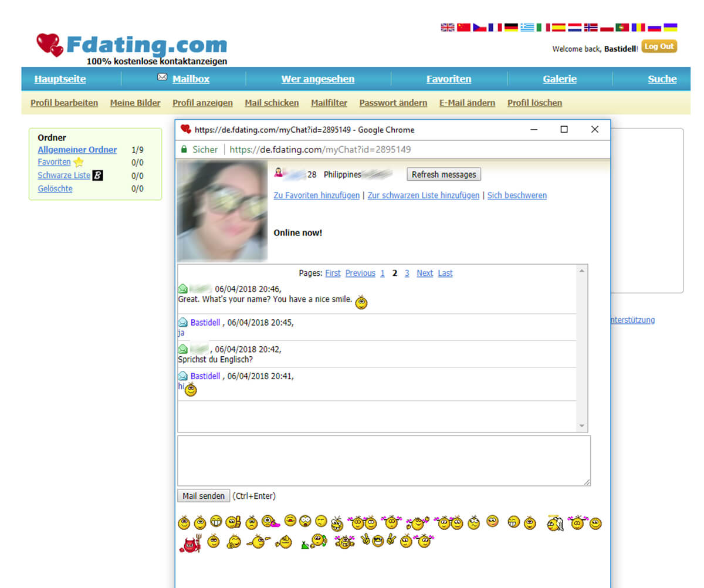Screen dimensions: 704x588
Task: Go to Previous messages page
Action: point(360,273)
